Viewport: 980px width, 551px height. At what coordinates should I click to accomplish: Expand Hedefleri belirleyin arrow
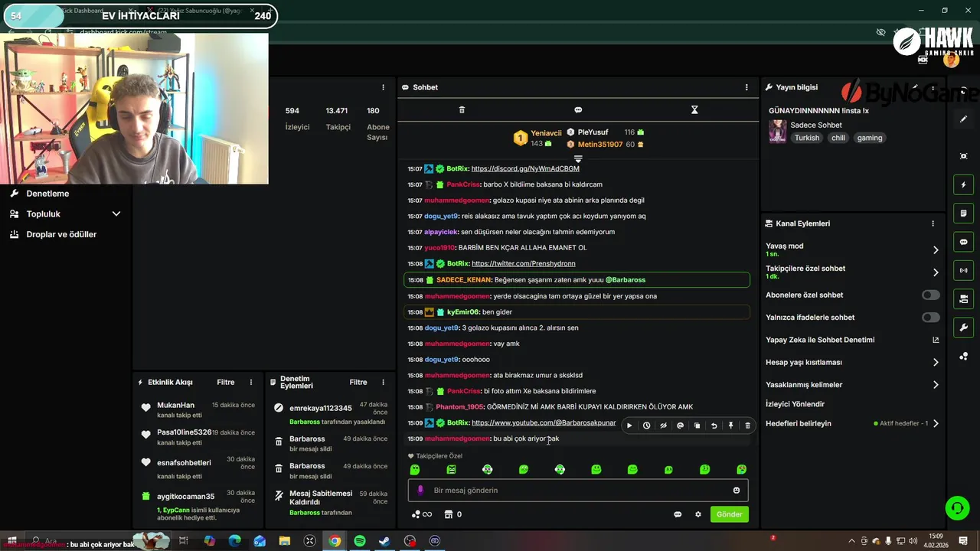[x=935, y=423]
